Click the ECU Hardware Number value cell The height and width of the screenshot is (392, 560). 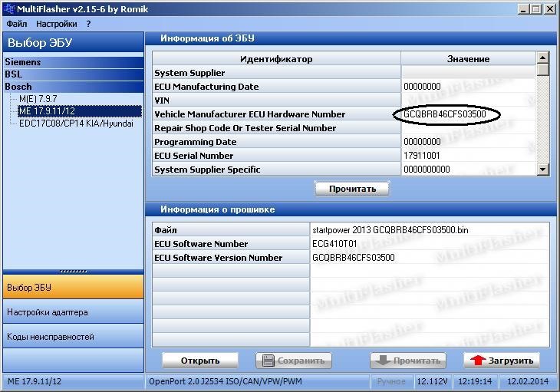point(468,114)
